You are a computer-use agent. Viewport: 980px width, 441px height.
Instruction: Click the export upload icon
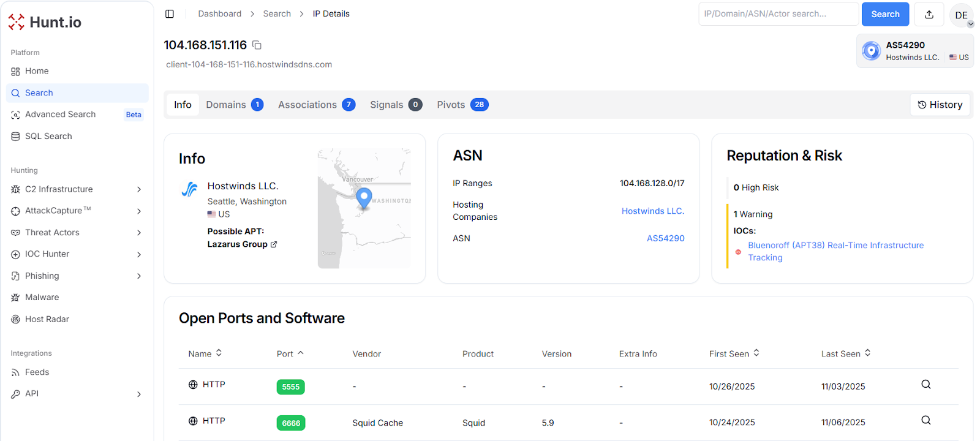[x=929, y=14]
